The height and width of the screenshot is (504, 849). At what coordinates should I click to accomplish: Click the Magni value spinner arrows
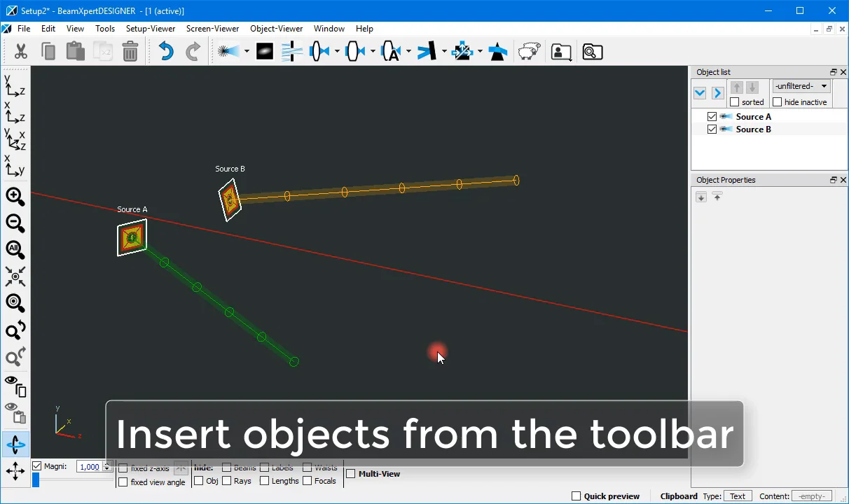click(106, 467)
